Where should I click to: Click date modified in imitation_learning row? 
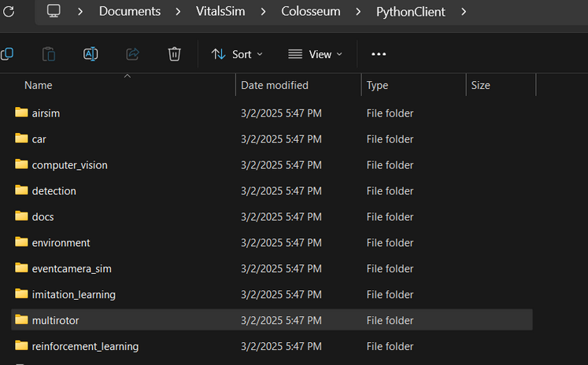(x=281, y=294)
